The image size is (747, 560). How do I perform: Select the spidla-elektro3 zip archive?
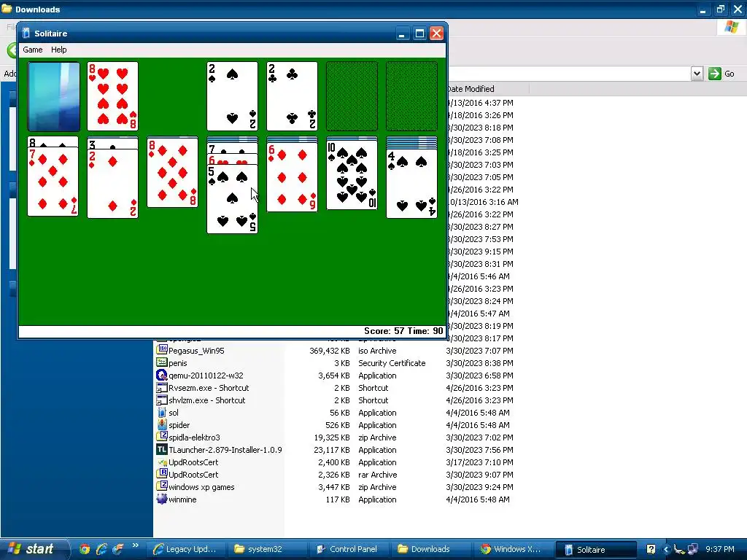tap(189, 437)
